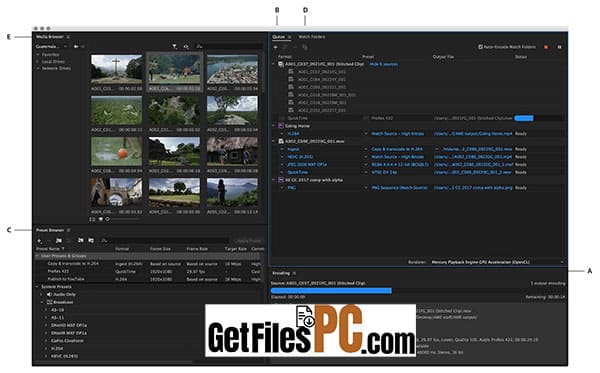Collapse the Favorites tree node
The image size is (600, 373).
click(38, 55)
